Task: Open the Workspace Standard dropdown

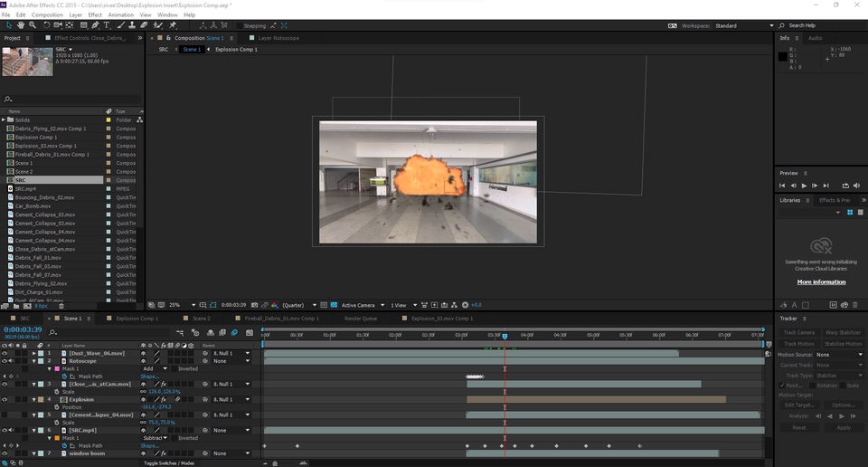Action: tap(744, 25)
